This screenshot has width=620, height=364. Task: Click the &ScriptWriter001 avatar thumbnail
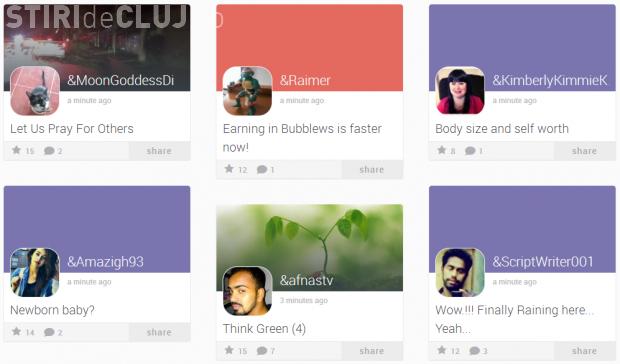click(460, 272)
